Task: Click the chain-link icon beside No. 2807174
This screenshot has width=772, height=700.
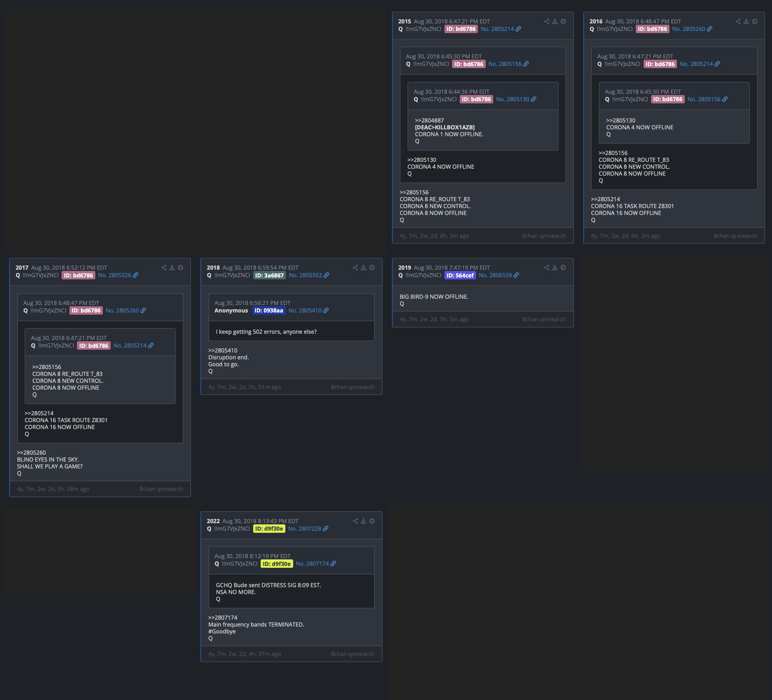Action: [x=333, y=564]
